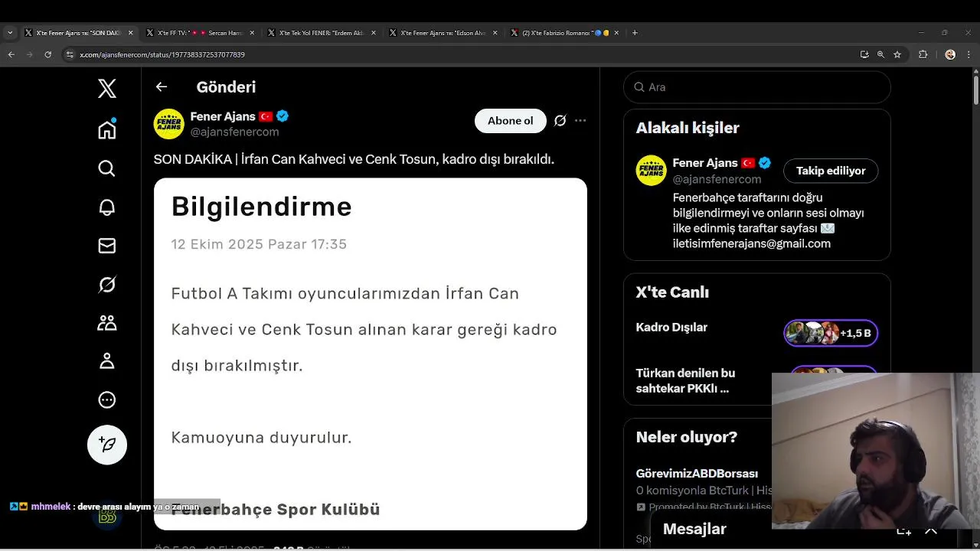Open the Türkan denilen bu sahtekar live item
Screen dimensions: 980x551
click(x=685, y=380)
